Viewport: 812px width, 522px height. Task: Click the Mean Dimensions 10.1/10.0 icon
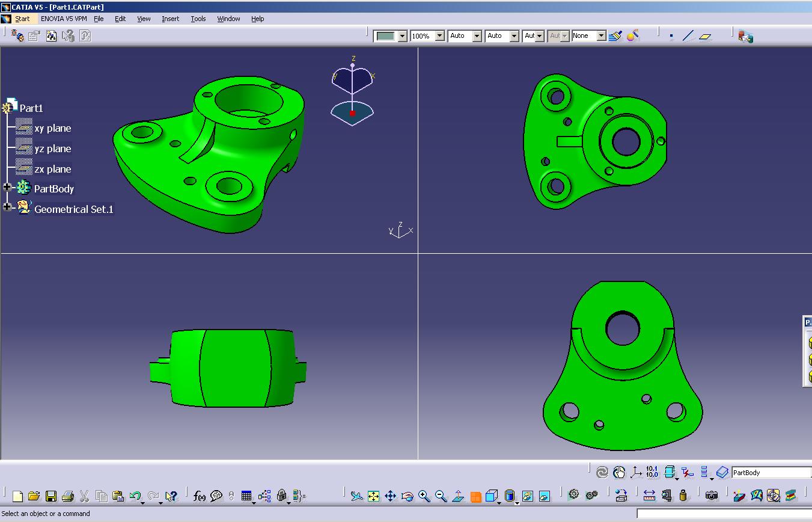pos(653,473)
